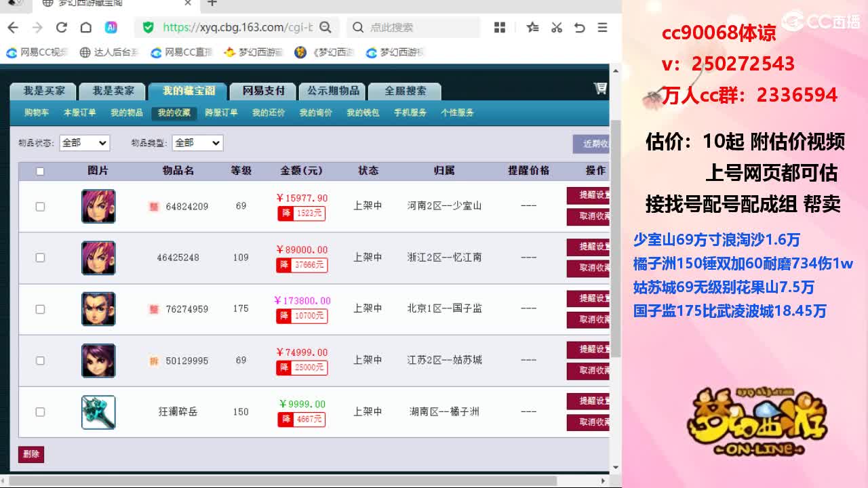Reload the page with the refresh icon

click(62, 27)
